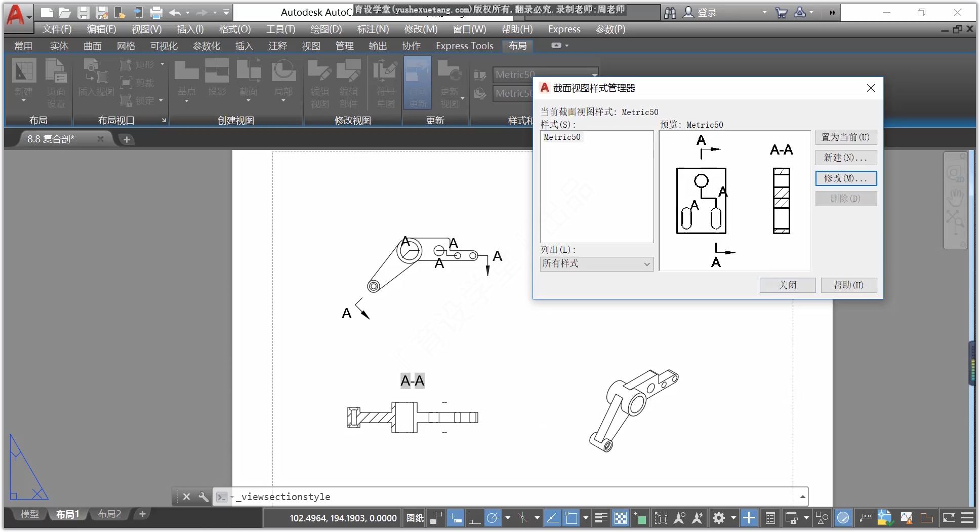
Task: Click the Save icon in quick access toolbar
Action: [x=84, y=12]
